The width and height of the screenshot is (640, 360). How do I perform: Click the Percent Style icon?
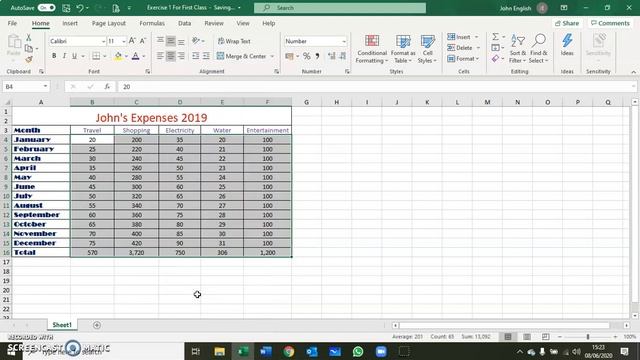pyautogui.click(x=307, y=56)
